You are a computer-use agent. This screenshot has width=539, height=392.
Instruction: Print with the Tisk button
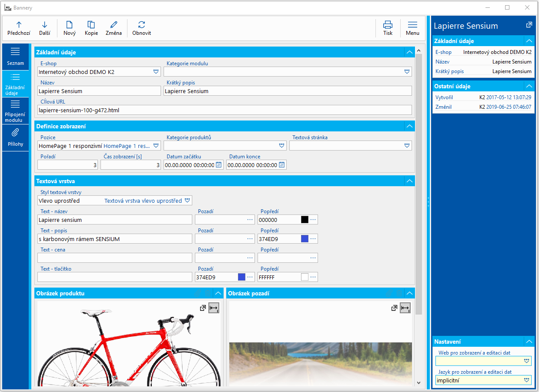click(x=388, y=28)
